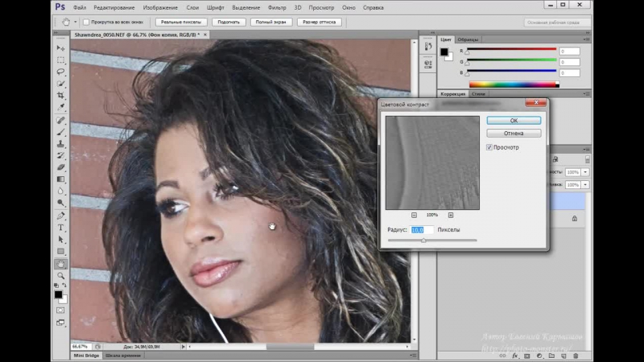
Task: Open the status bar info arrow
Action: [184, 347]
